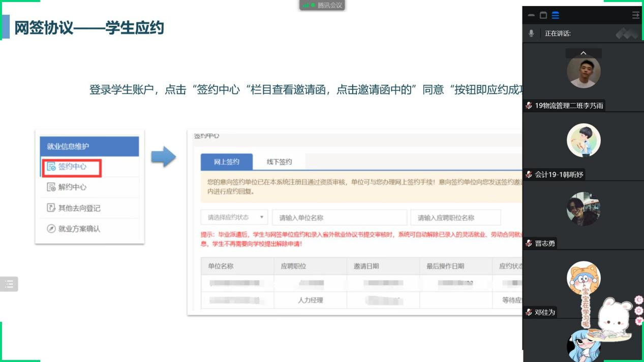Click the 请输入应聘职位名称 search field
644x362 pixels.
[x=455, y=217]
